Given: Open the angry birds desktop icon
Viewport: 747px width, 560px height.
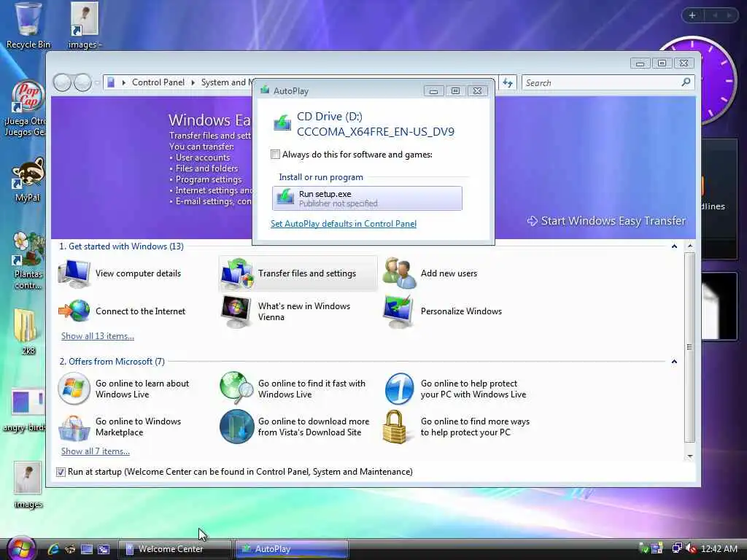Looking at the screenshot, I should pyautogui.click(x=25, y=410).
